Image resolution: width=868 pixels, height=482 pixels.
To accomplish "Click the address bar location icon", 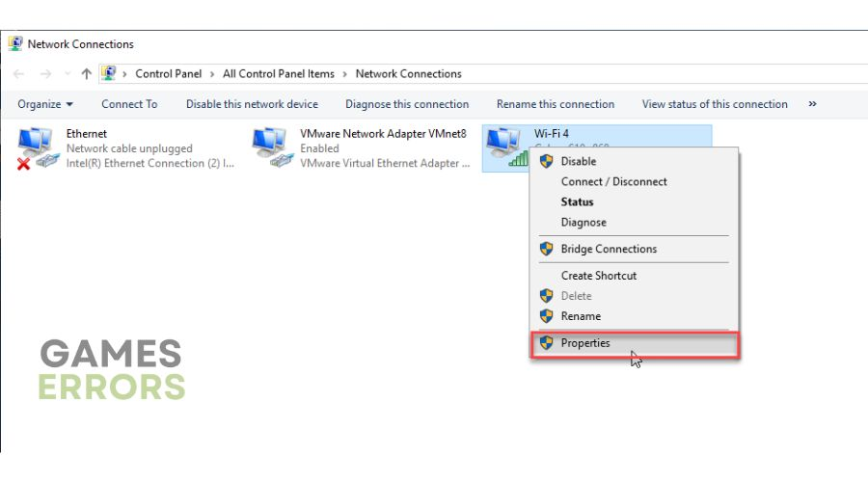I will 109,73.
